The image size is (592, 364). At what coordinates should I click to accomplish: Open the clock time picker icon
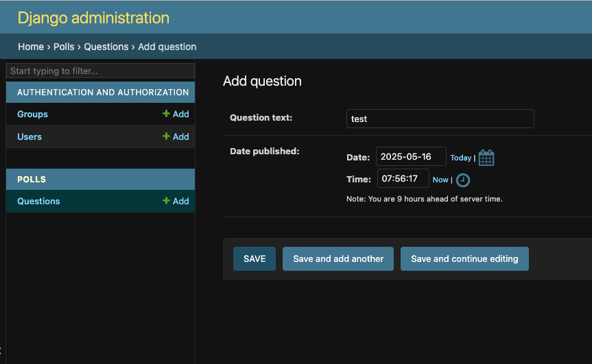pyautogui.click(x=463, y=180)
